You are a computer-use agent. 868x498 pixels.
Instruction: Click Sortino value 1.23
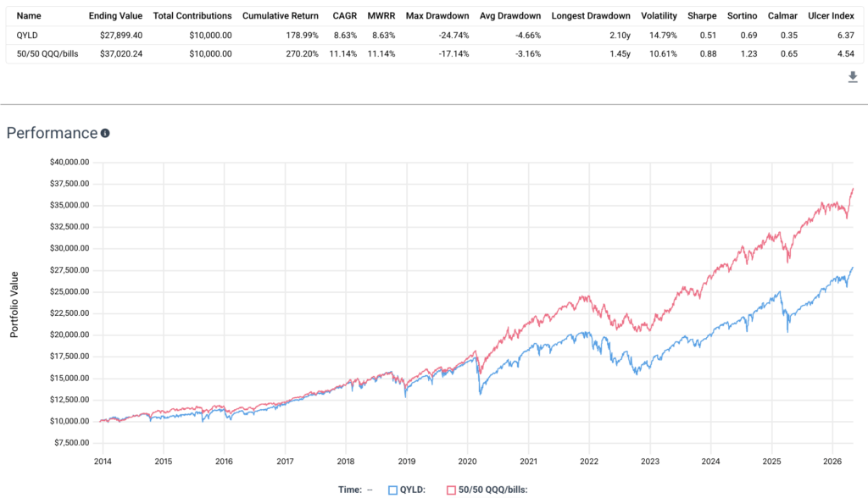(x=749, y=54)
